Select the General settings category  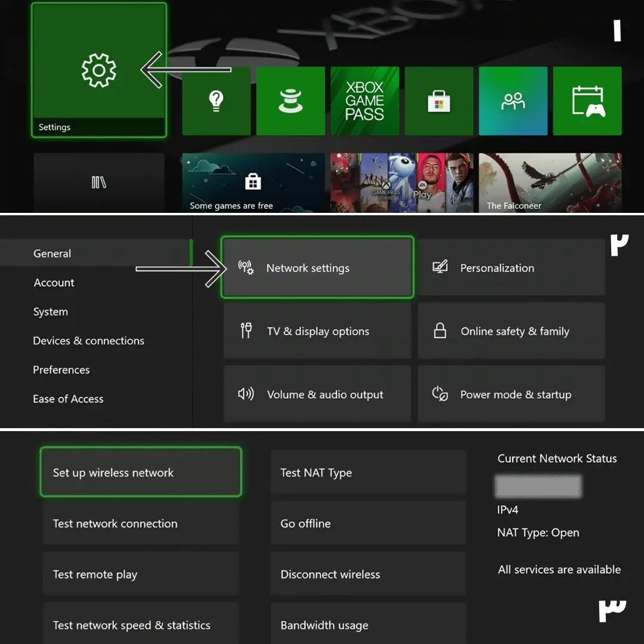(96, 253)
